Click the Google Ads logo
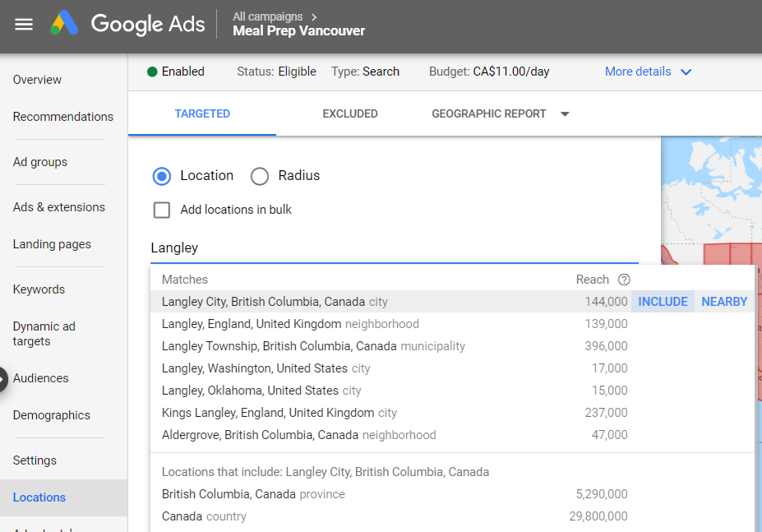This screenshot has height=532, width=762. pyautogui.click(x=64, y=24)
